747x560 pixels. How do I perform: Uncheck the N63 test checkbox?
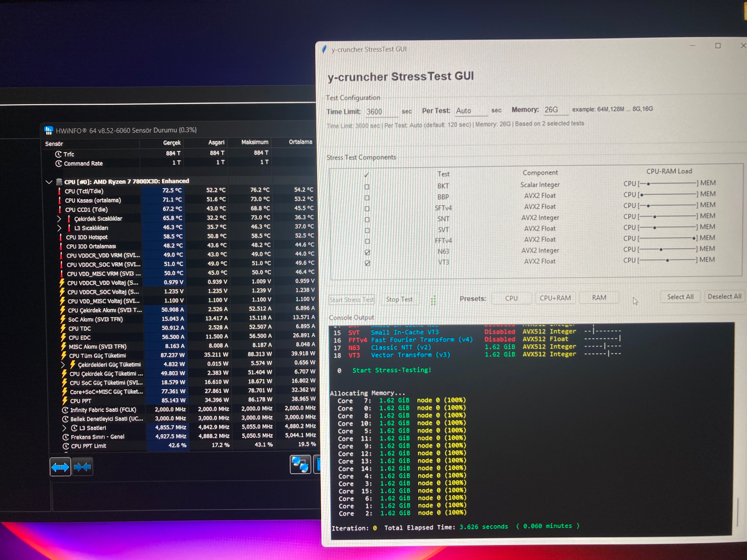pos(368,252)
